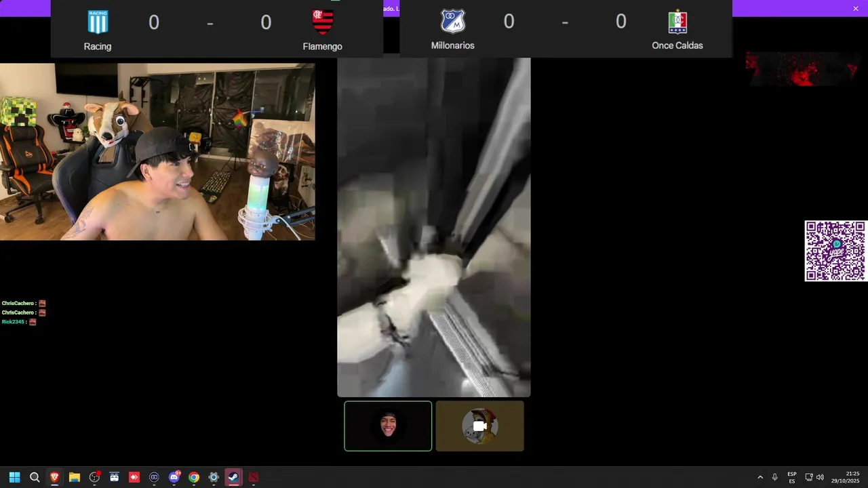Switch to OBS Studio in the taskbar
This screenshot has width=868, height=488.
pyautogui.click(x=94, y=477)
